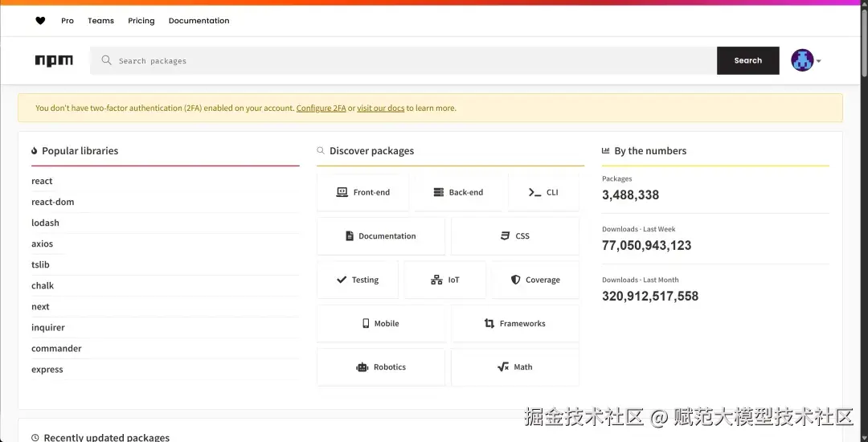Browse CSS packages
The height and width of the screenshot is (442, 868).
click(x=515, y=235)
